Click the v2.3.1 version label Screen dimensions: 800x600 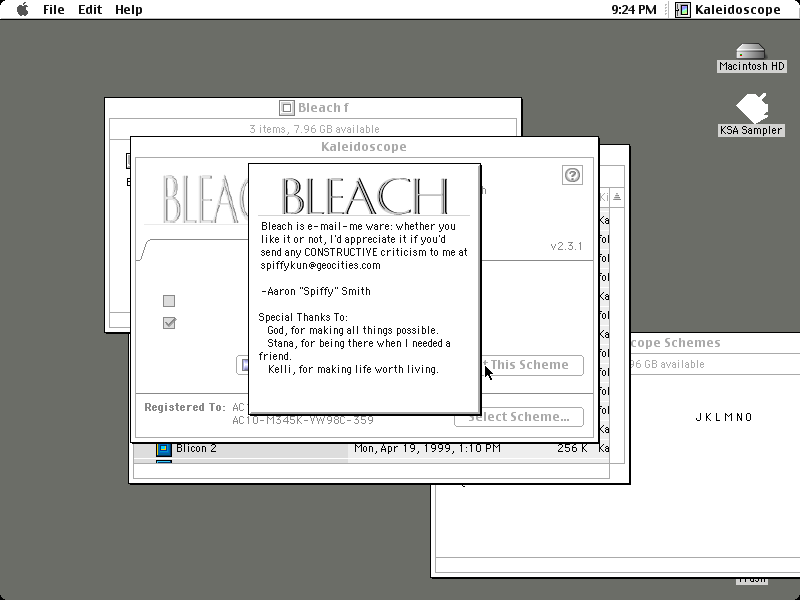(566, 246)
